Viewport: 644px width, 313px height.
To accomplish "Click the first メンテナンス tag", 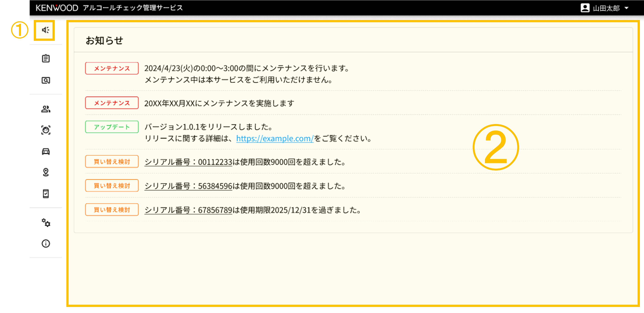I will pyautogui.click(x=112, y=68).
